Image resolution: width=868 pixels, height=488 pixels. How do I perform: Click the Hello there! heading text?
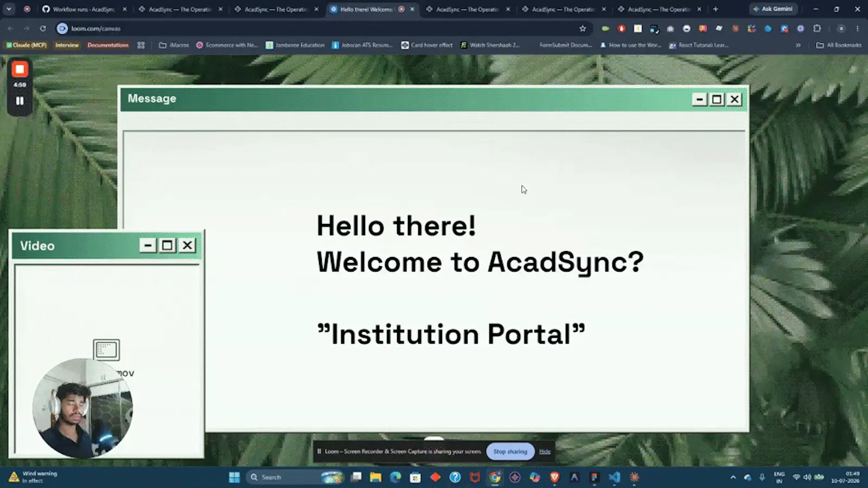396,226
